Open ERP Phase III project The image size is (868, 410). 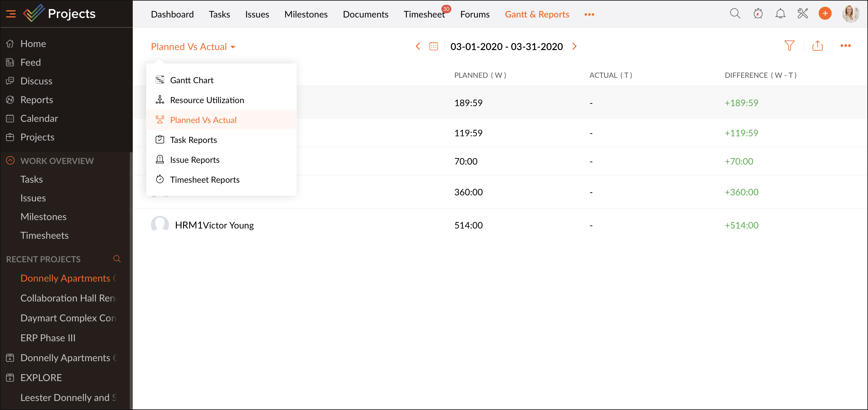coord(48,338)
